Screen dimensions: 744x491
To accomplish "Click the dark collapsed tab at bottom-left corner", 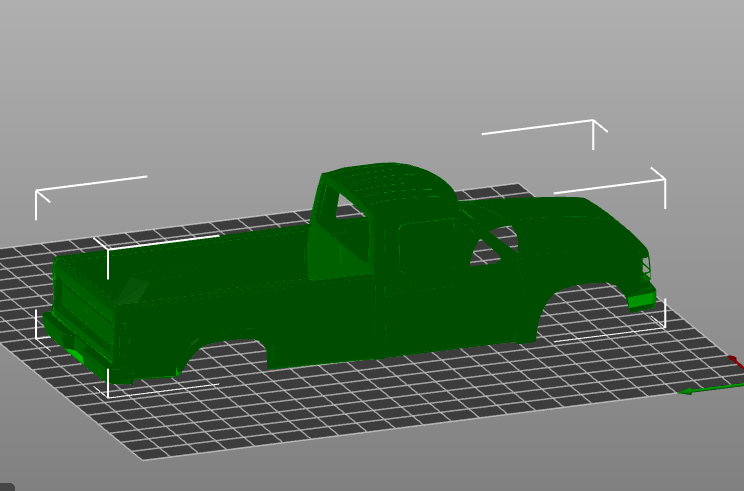I will (6, 486).
